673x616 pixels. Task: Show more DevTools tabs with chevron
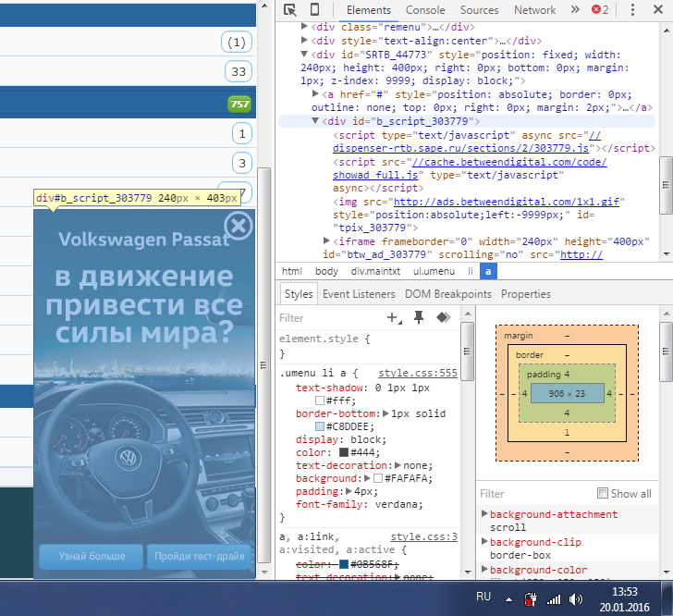point(575,10)
